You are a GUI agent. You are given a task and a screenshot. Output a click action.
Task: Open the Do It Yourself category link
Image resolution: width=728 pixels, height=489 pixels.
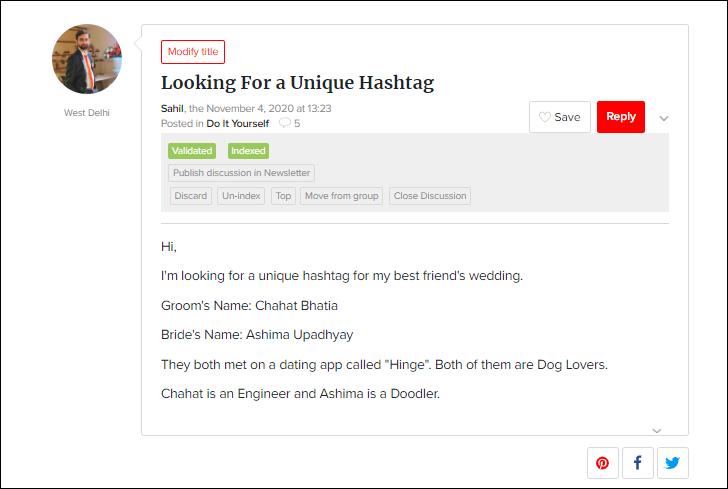click(x=238, y=124)
